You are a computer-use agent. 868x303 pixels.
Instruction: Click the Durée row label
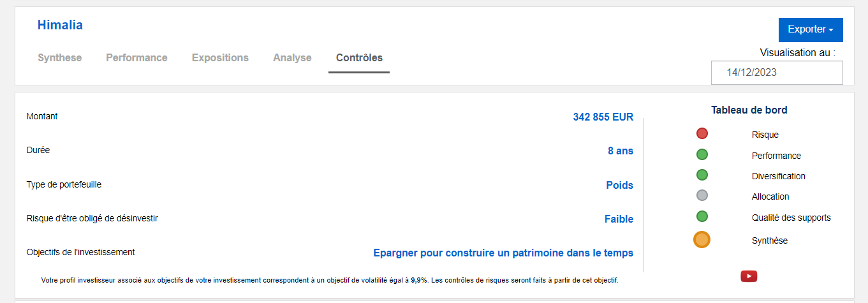38,150
